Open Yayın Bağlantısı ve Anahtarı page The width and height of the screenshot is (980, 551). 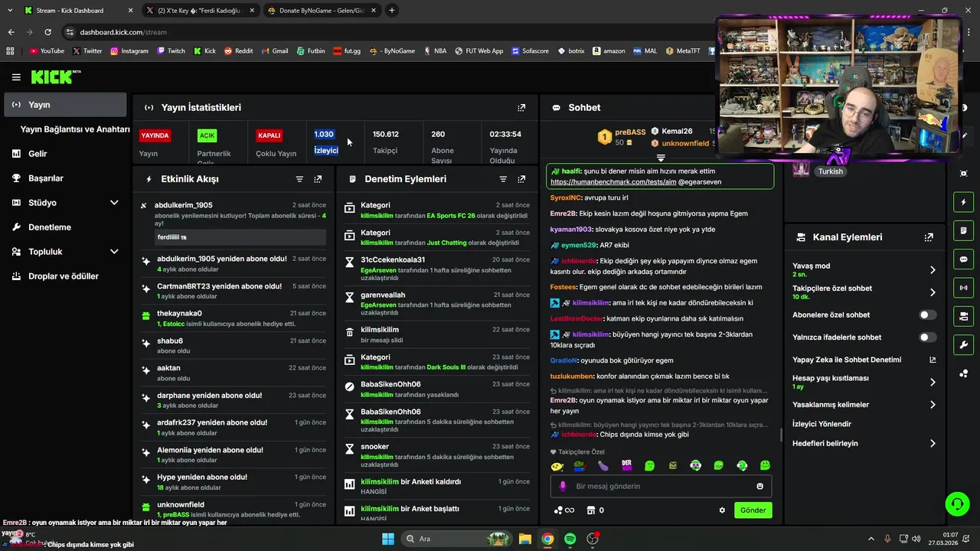75,129
